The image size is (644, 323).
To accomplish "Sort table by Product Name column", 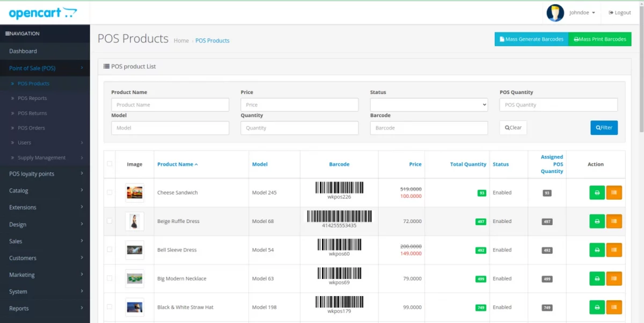I will coord(177,164).
